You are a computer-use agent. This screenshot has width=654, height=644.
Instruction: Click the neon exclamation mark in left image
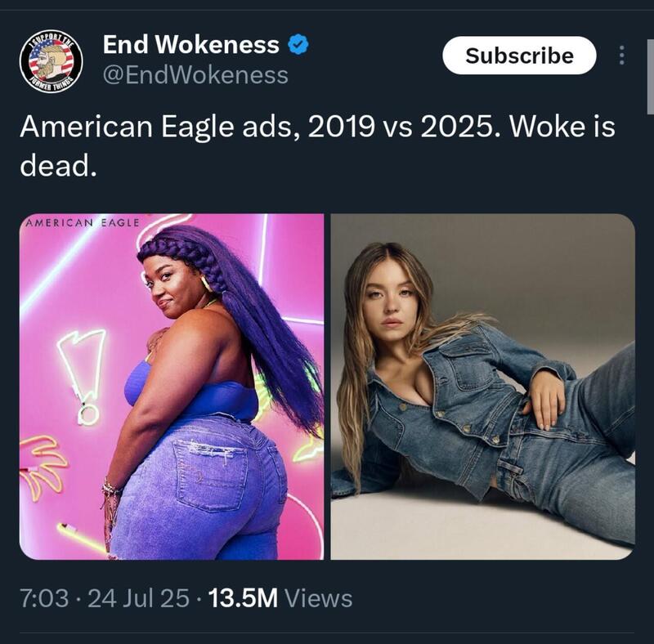coord(83,376)
